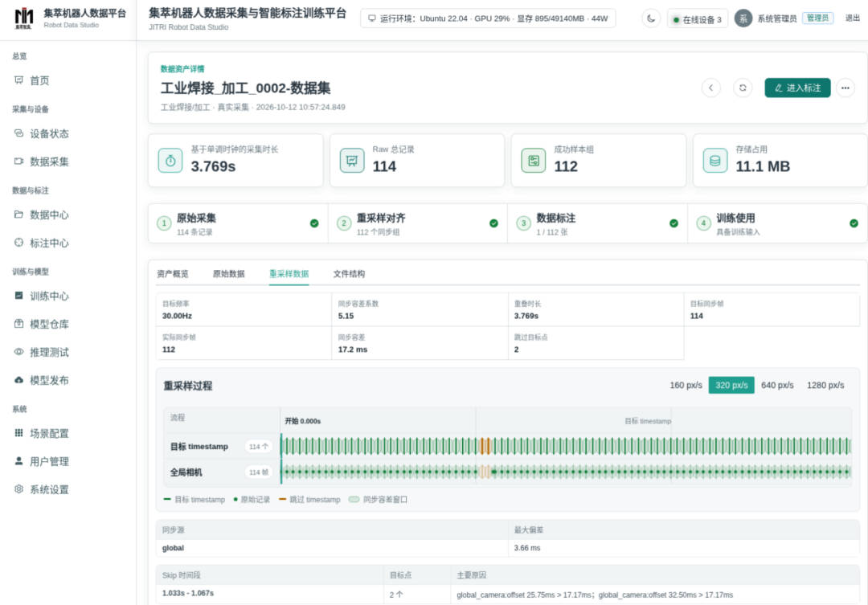Viewport: 868px width, 605px height.
Task: Switch to 原始数据 tab
Action: point(228,274)
